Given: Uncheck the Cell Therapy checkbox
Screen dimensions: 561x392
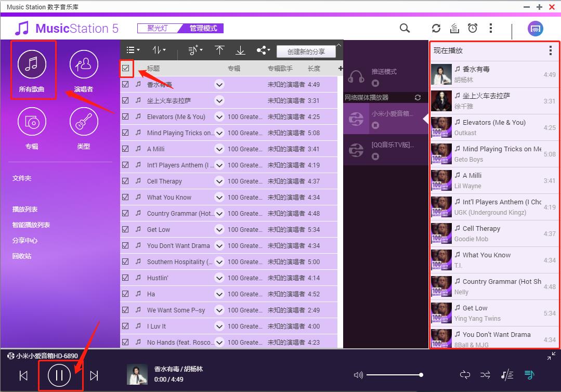Looking at the screenshot, I should point(125,181).
